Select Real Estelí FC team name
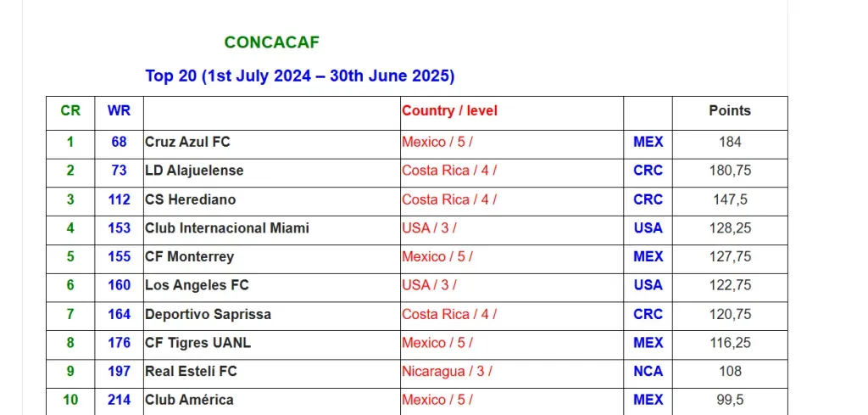Viewport: 868px width, 415px height. click(x=191, y=371)
